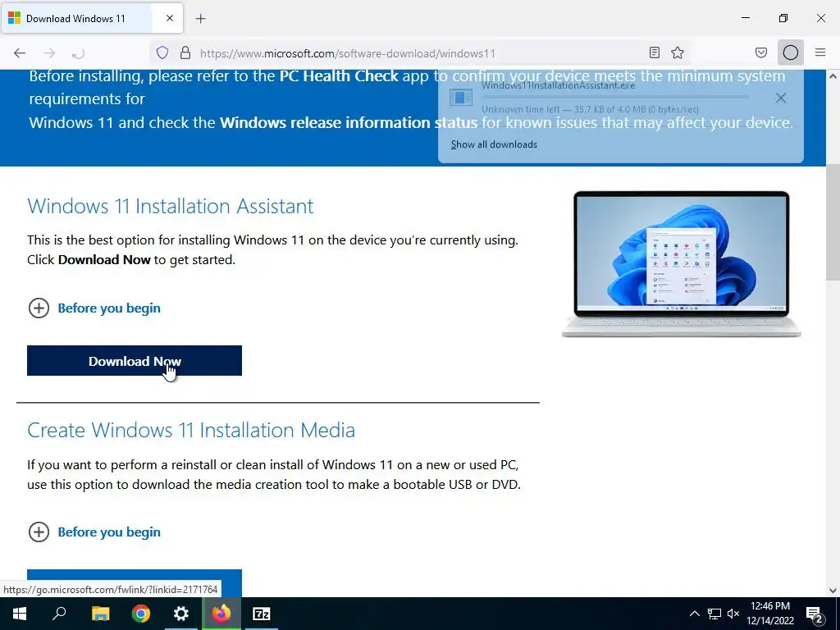Open 7-Zip from taskbar
Image resolution: width=840 pixels, height=630 pixels.
point(262,614)
